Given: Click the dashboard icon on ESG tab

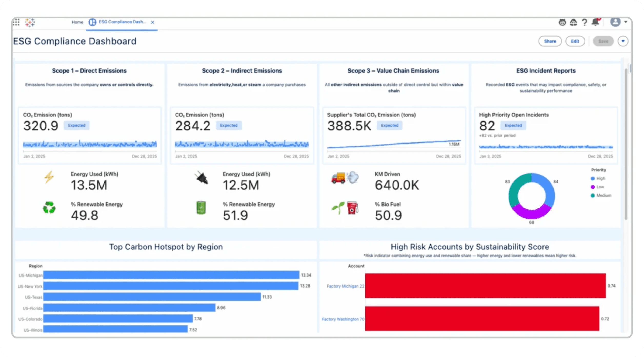Looking at the screenshot, I should pos(92,22).
